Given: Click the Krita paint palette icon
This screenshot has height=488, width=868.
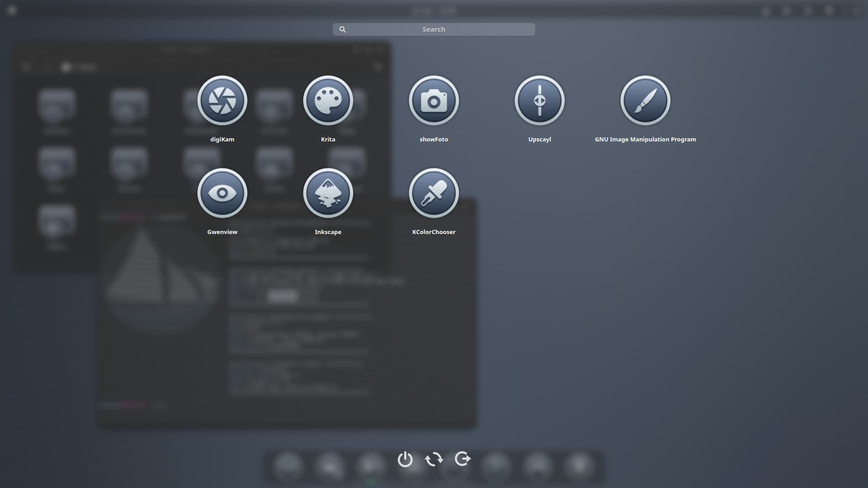Looking at the screenshot, I should (328, 100).
